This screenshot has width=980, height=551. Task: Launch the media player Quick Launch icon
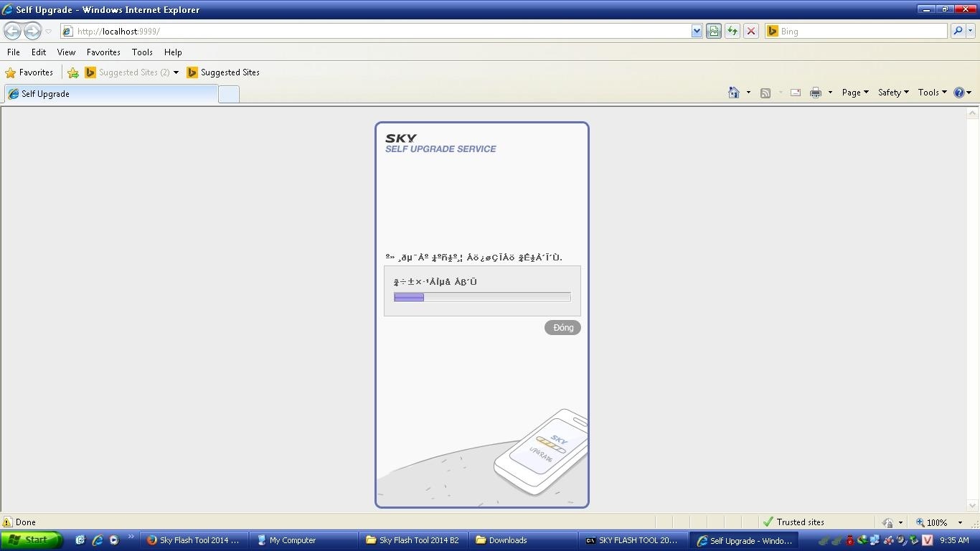[113, 540]
